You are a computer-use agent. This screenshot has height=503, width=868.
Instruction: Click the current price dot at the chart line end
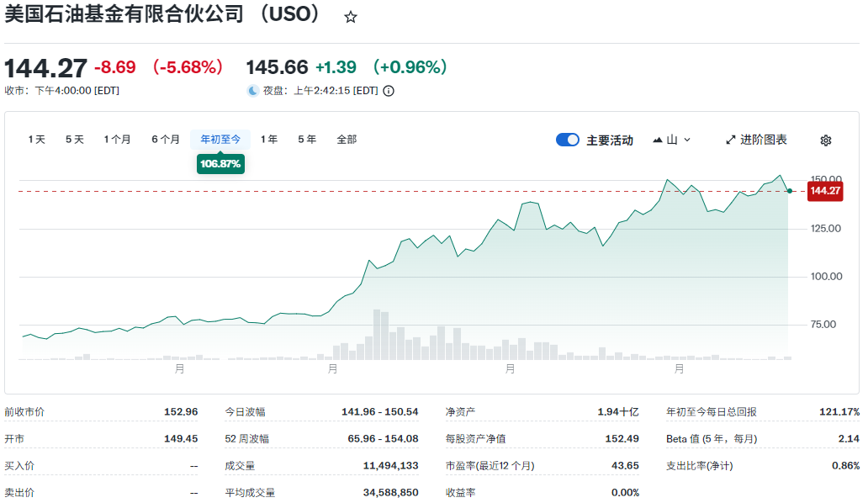[x=790, y=191]
